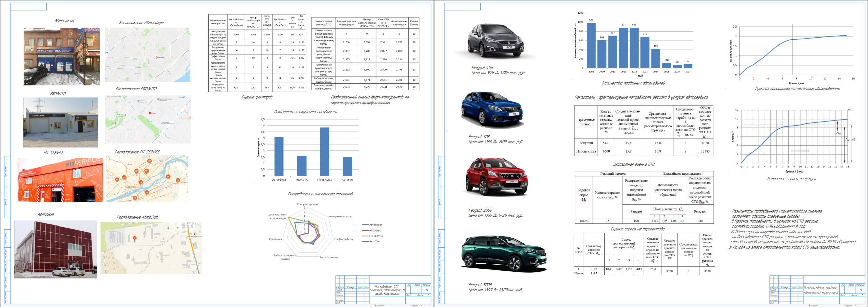868x307 pixels.
Task: Click the 2012 bar labeled 881
Action: coord(634,48)
